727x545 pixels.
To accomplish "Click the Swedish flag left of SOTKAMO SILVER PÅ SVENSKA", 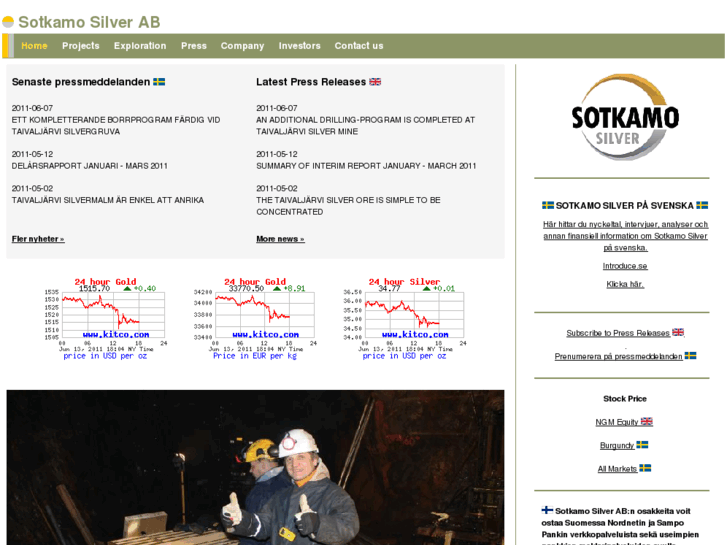I will click(x=548, y=205).
